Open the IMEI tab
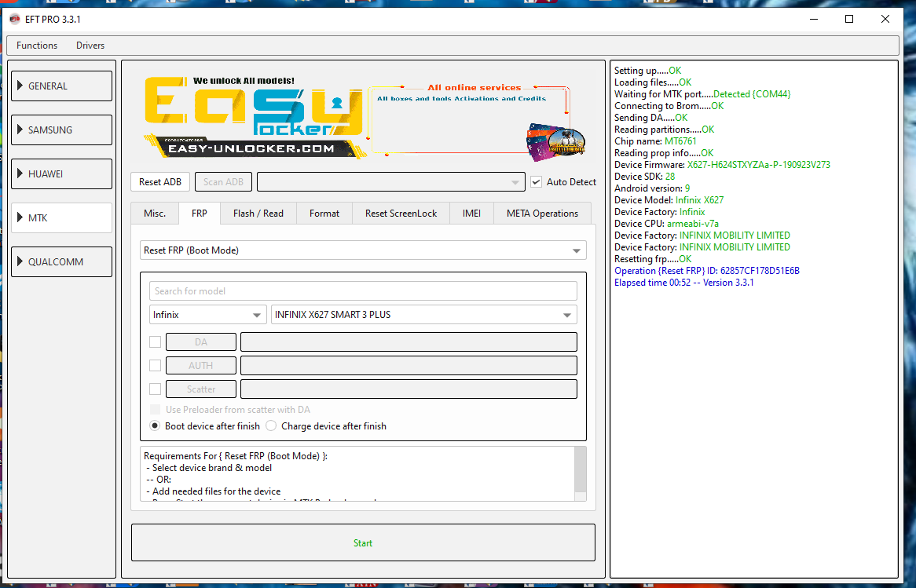 click(471, 213)
